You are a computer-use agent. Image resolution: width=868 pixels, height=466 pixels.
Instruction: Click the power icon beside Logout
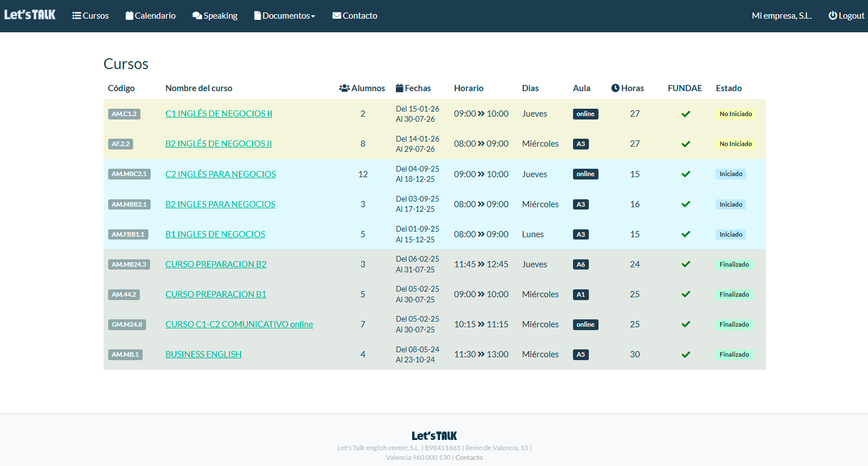pos(832,16)
